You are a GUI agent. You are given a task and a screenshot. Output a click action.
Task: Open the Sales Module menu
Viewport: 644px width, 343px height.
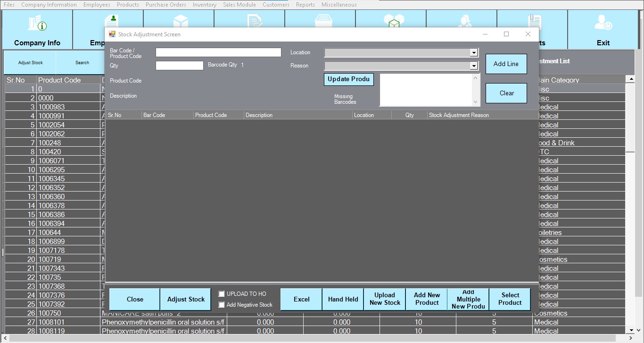tap(239, 5)
